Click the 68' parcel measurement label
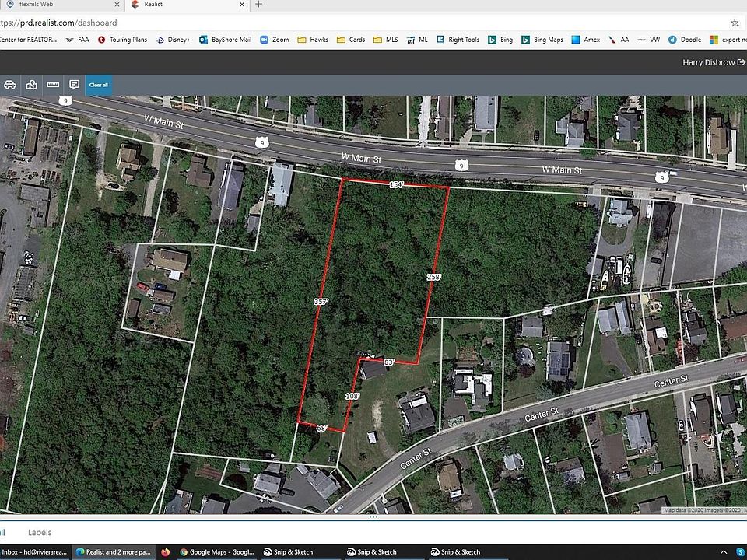Viewport: 747px width, 560px height. pos(321,428)
